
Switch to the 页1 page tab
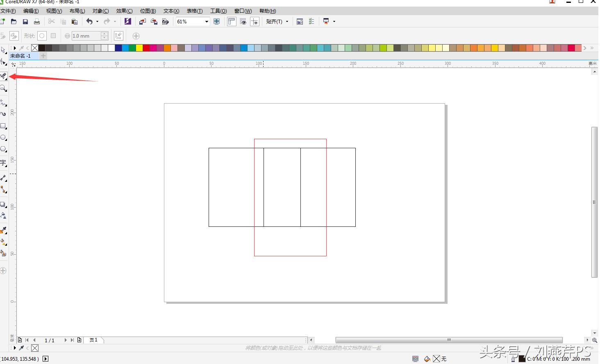coord(93,340)
